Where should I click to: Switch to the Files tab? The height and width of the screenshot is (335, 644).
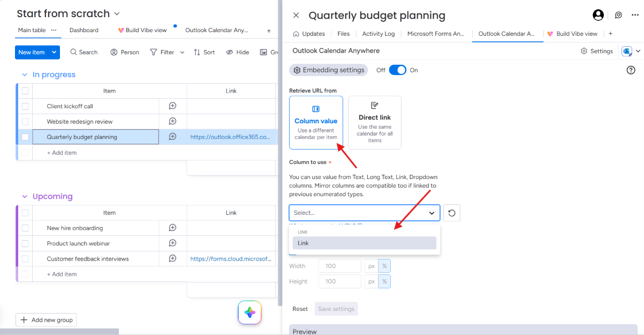[x=344, y=34]
